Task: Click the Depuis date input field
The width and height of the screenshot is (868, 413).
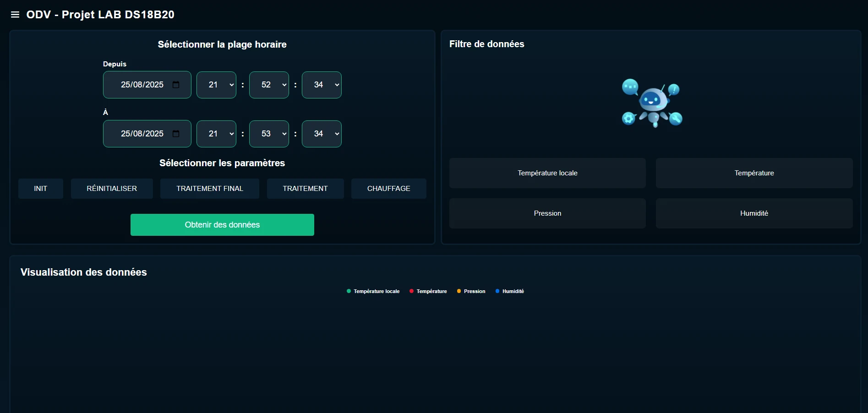Action: point(142,85)
